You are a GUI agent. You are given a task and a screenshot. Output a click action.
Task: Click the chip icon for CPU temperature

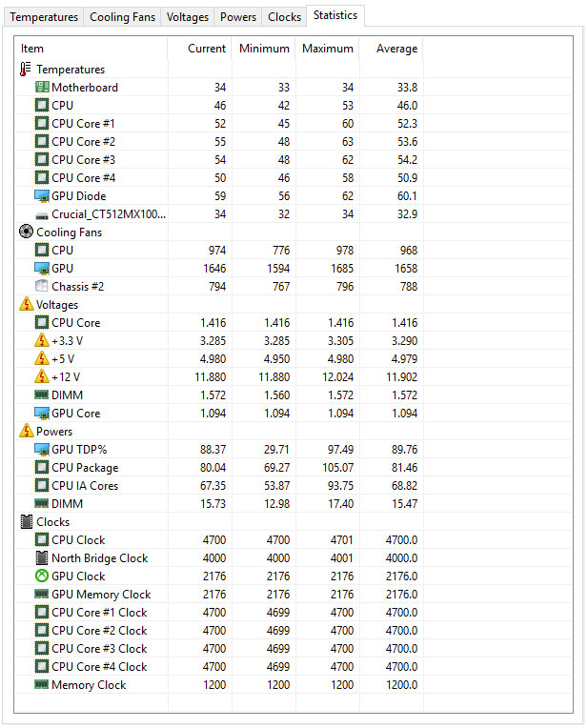click(x=42, y=106)
